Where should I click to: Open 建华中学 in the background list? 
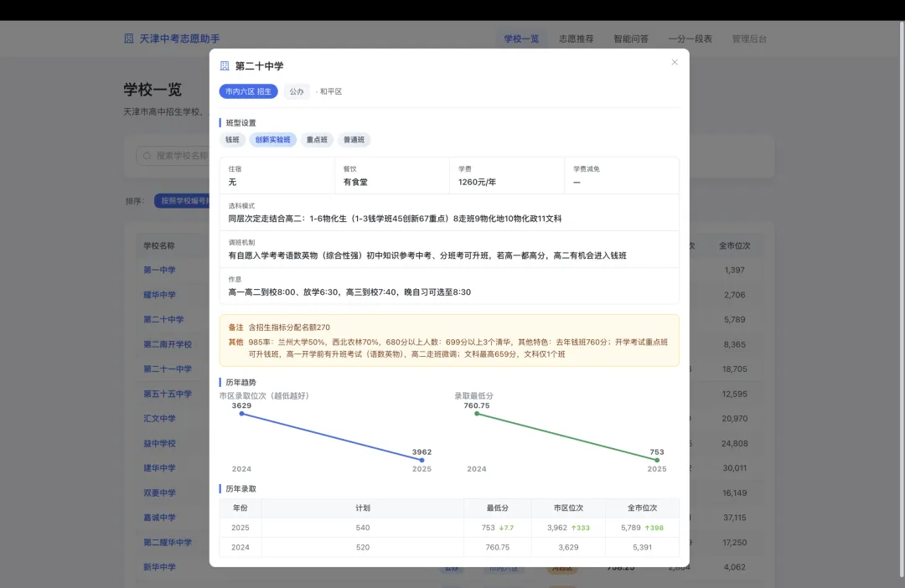159,468
